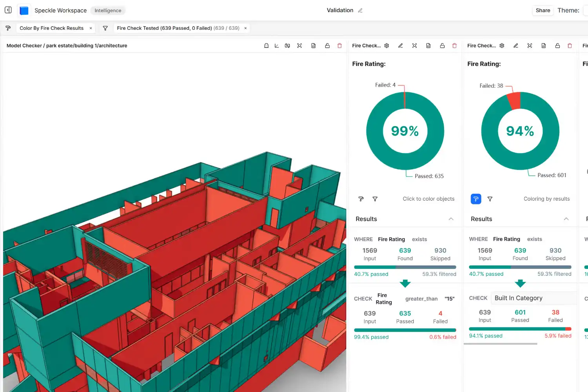This screenshot has width=588, height=392.
Task: Open the blue Speckle cube logo
Action: (24, 11)
